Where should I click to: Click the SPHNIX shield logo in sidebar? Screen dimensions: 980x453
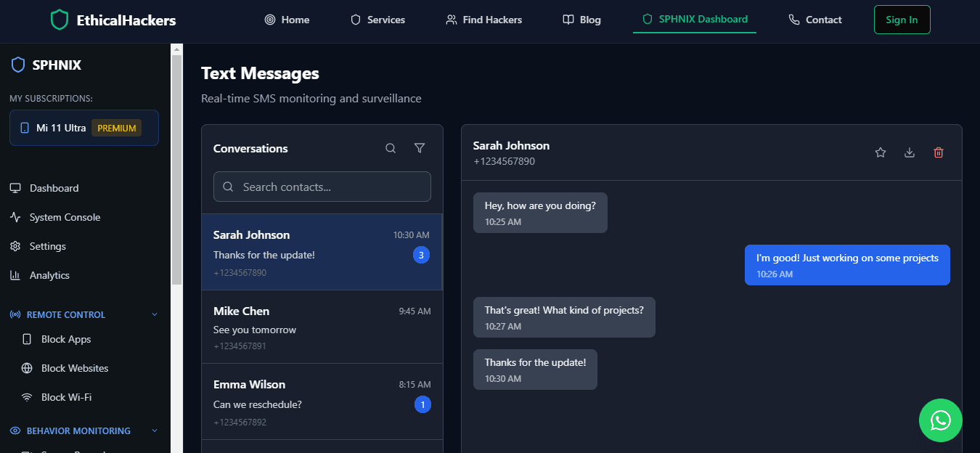click(18, 65)
